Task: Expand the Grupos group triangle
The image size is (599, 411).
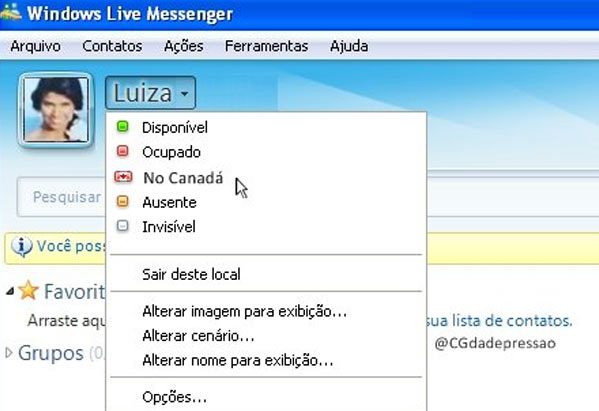Action: tap(9, 353)
